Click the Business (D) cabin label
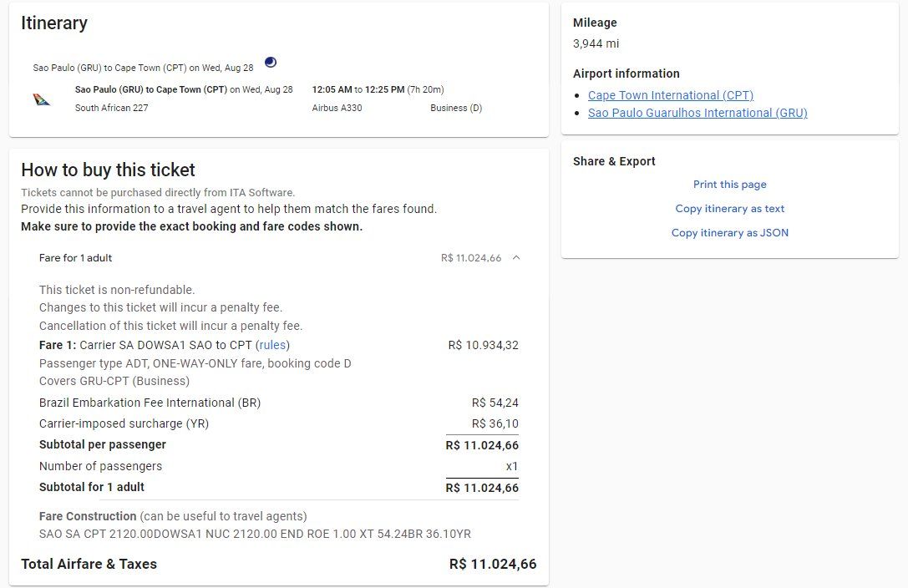 click(x=456, y=108)
